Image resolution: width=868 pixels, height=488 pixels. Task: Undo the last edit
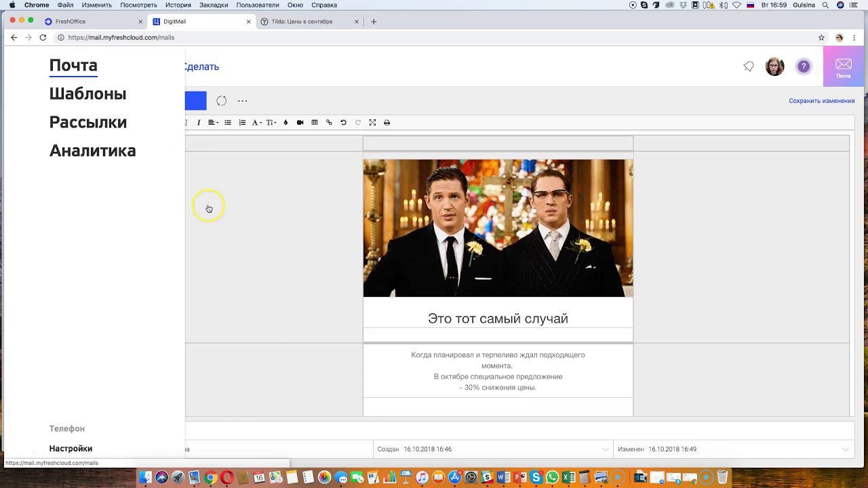point(343,123)
